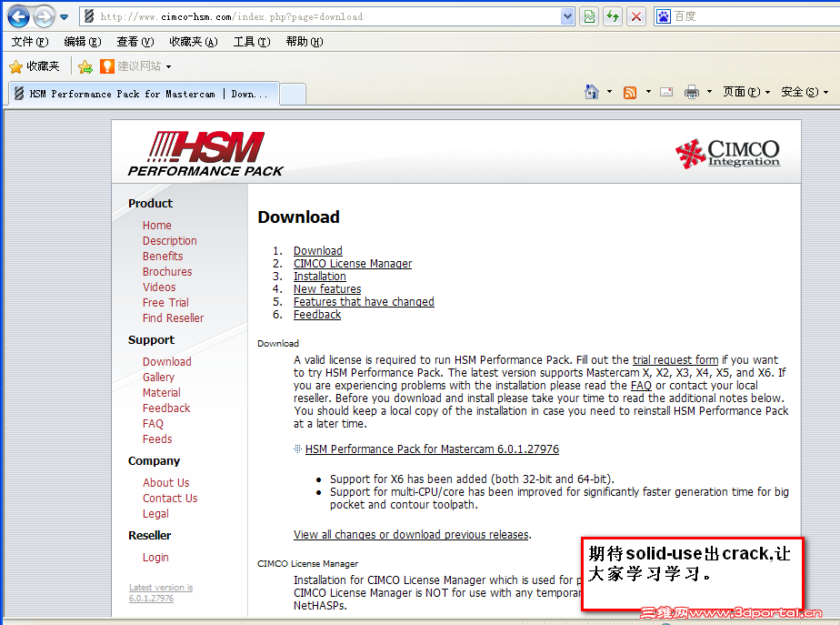
Task: Open the 页面(P) page menu
Action: (x=746, y=92)
